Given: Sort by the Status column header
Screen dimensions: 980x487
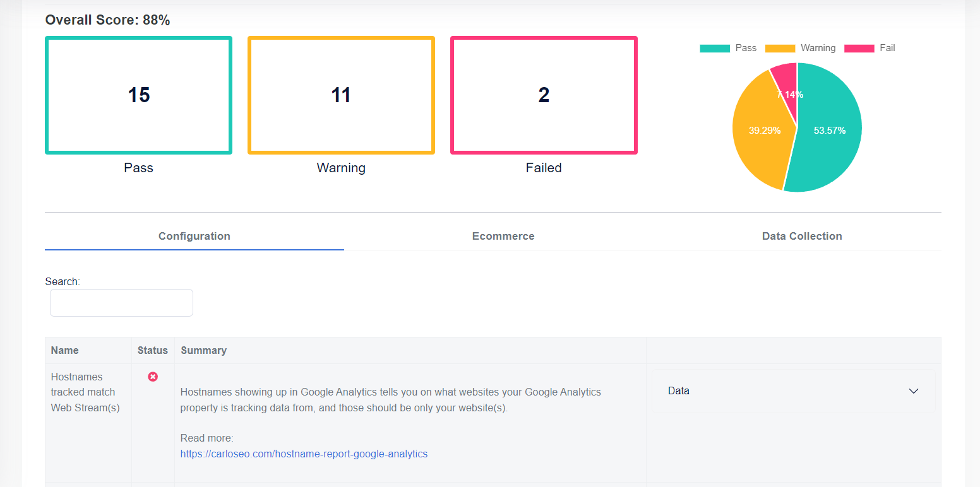Looking at the screenshot, I should pos(153,350).
